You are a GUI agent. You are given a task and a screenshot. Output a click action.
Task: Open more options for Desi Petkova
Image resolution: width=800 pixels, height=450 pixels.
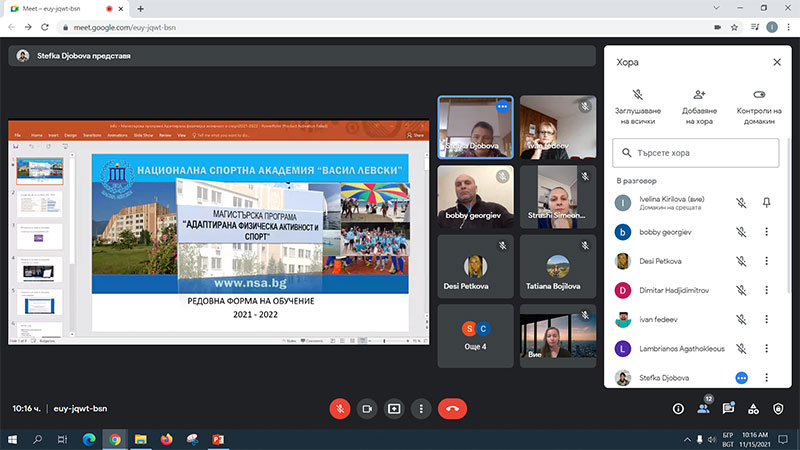pos(766,261)
